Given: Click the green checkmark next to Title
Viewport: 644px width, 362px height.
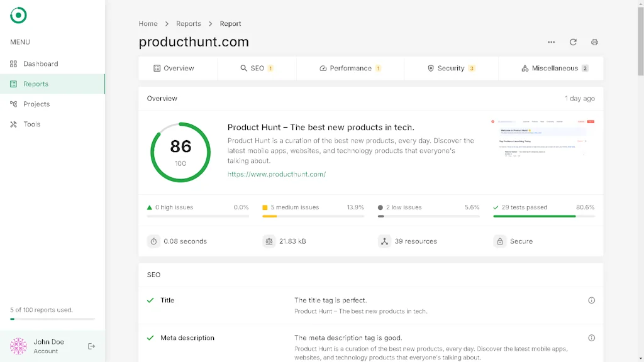Looking at the screenshot, I should pos(149,300).
